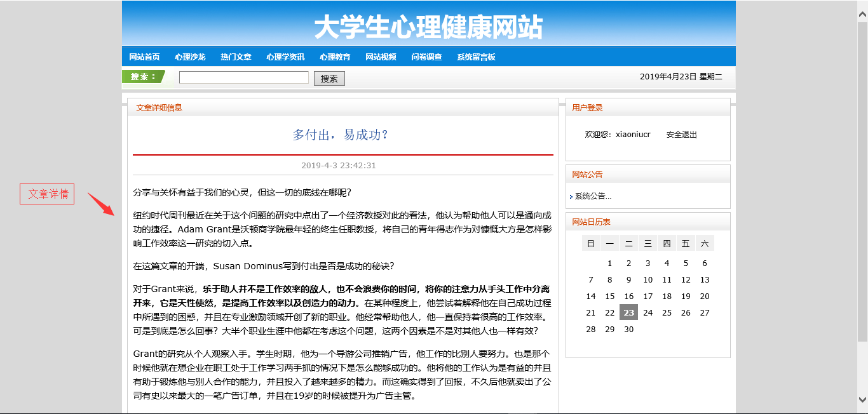Click the username xiaoniucr

(633, 135)
